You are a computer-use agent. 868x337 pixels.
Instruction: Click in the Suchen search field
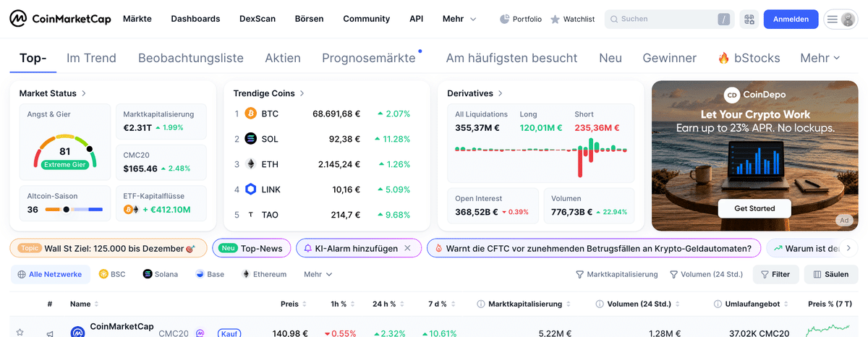(670, 20)
